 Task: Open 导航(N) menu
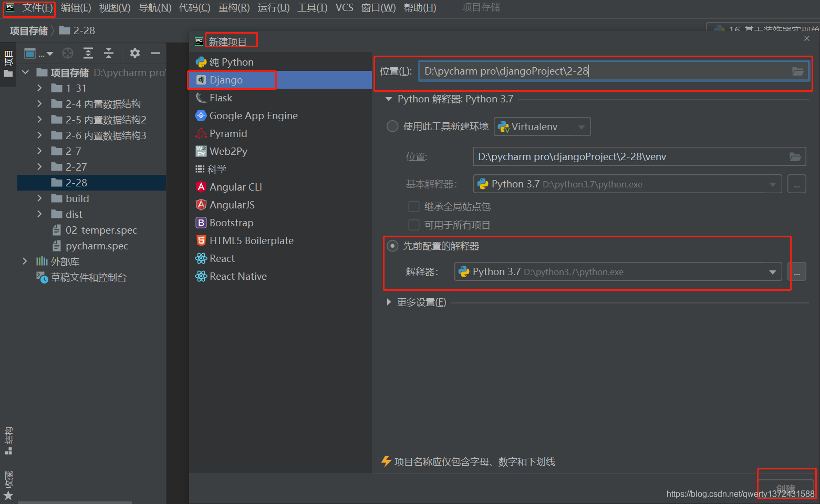point(155,8)
